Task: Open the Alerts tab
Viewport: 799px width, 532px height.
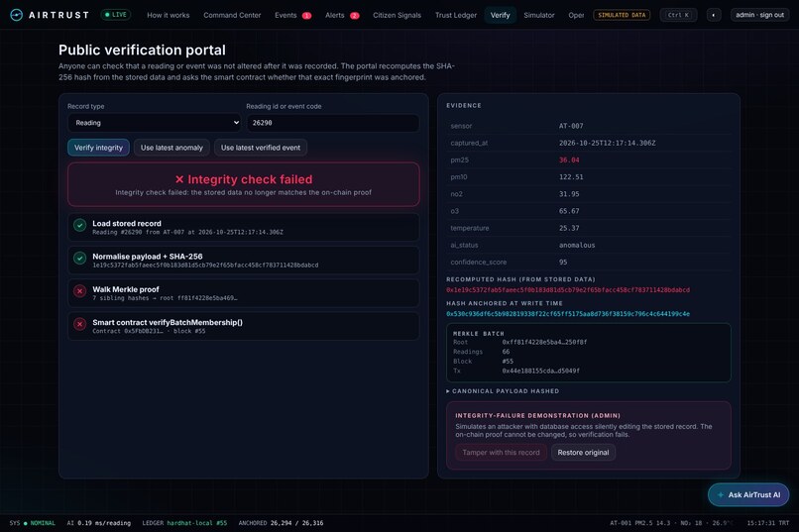Action: click(x=342, y=15)
